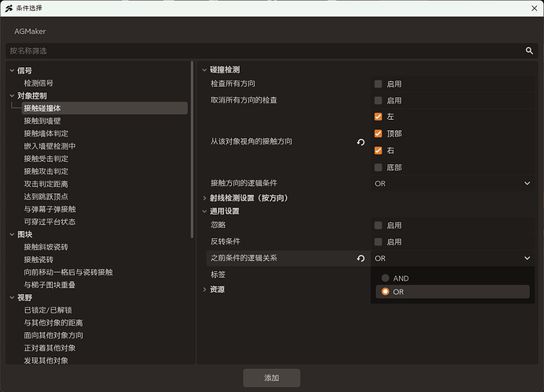This screenshot has height=392, width=544.
Task: Close the 条件选择 dialog
Action: [x=535, y=9]
